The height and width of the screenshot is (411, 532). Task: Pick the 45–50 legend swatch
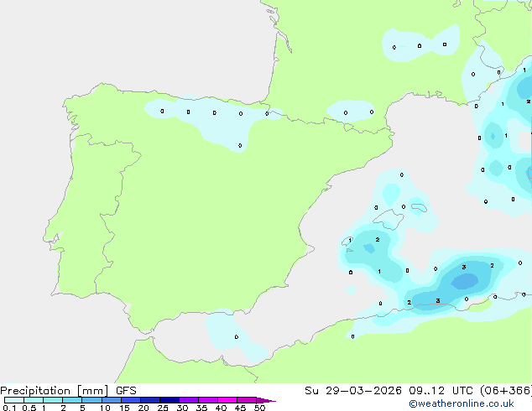(247, 400)
